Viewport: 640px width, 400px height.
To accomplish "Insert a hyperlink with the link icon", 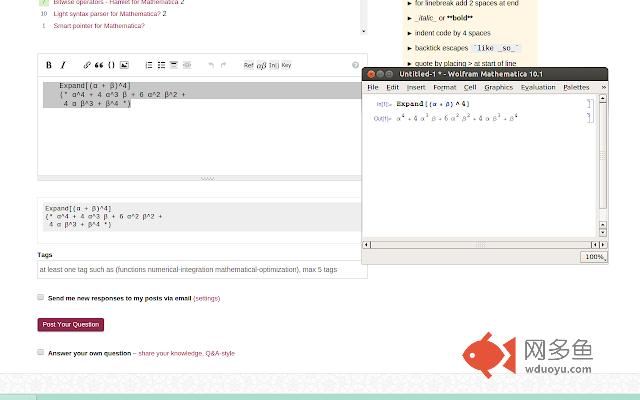I will 87,65.
